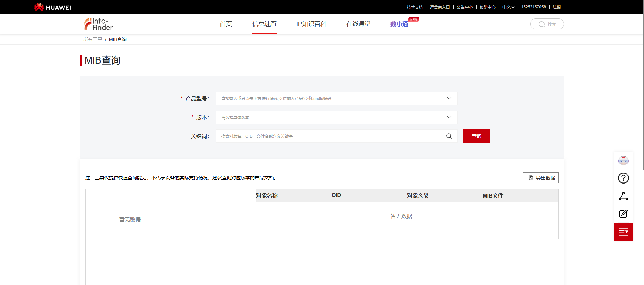Open the question-mark help icon
The width and height of the screenshot is (644, 285).
click(623, 178)
